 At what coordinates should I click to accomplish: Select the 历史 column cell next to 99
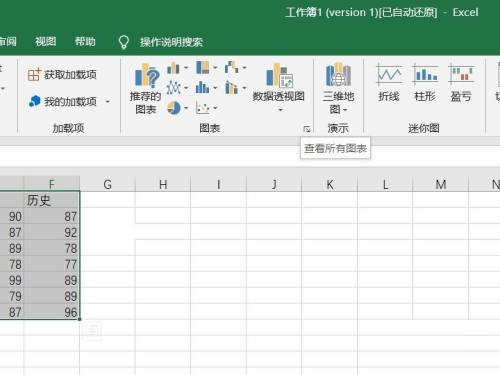click(x=52, y=280)
